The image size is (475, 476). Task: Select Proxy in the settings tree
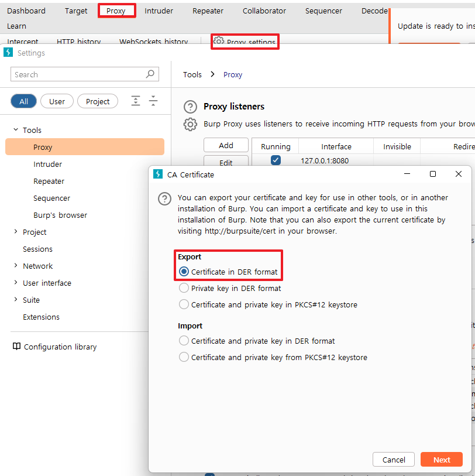85,147
